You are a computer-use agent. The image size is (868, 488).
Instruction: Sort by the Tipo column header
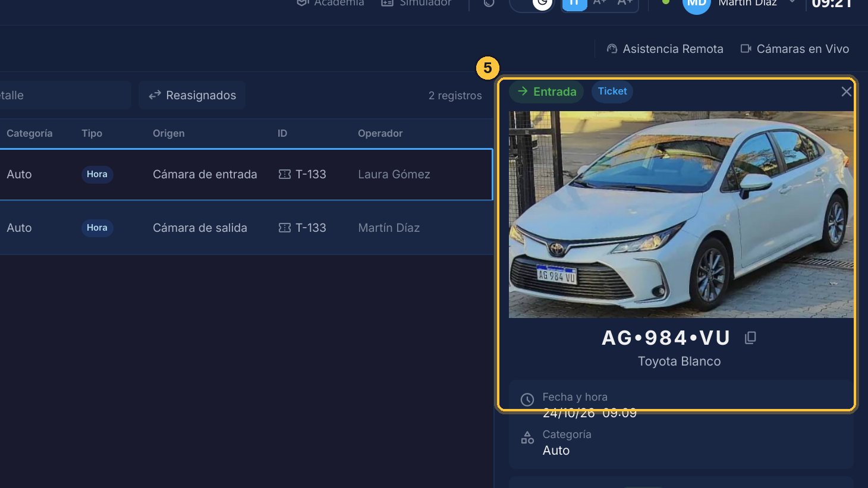click(x=92, y=133)
